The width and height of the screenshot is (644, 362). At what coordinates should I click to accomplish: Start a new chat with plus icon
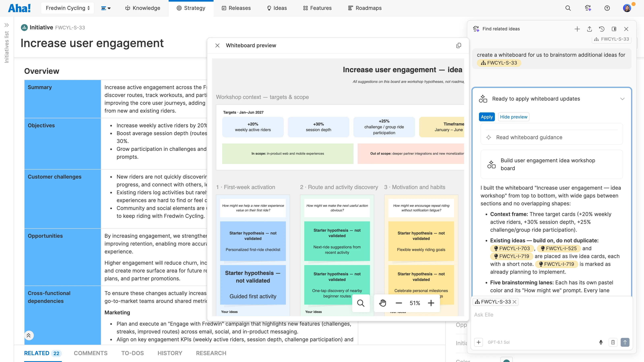click(x=577, y=29)
